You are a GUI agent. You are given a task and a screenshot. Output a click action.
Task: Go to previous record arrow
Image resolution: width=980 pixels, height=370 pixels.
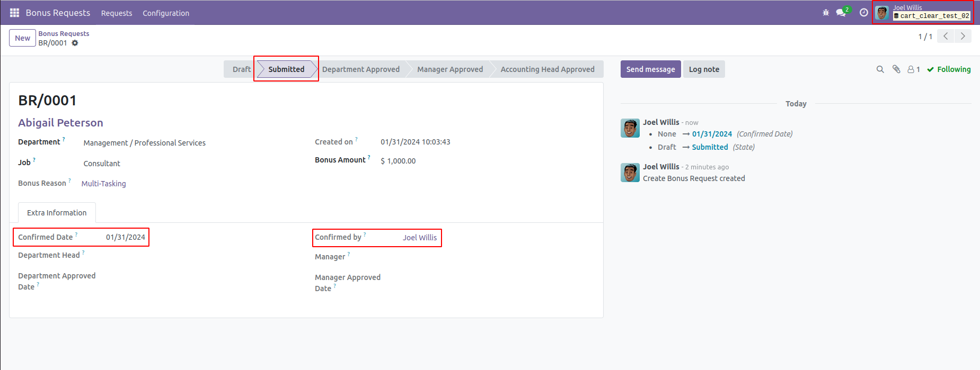[x=946, y=36]
